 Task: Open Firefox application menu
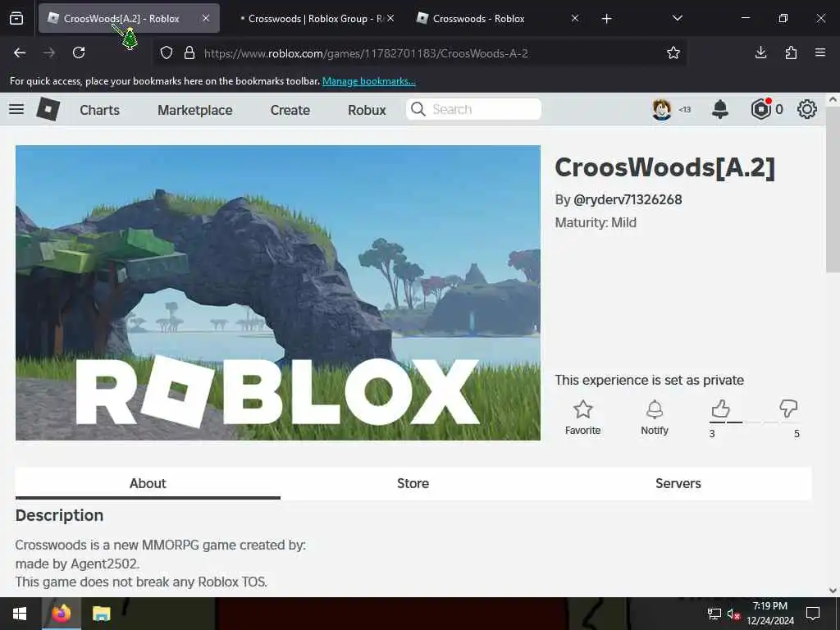pos(820,52)
